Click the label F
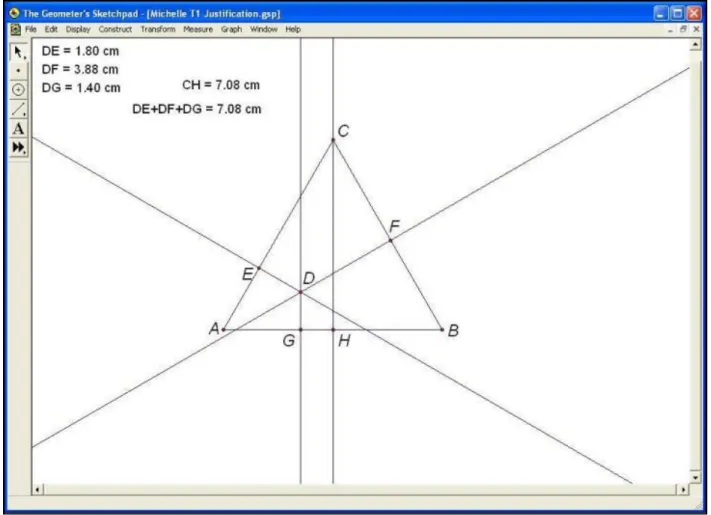The image size is (711, 515). 394,226
